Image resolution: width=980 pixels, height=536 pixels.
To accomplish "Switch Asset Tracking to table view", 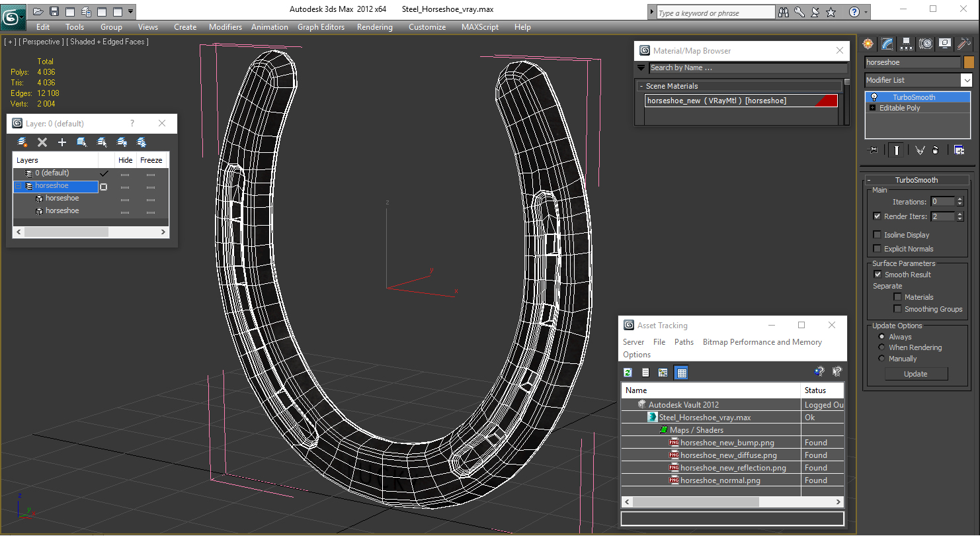I will (681, 373).
